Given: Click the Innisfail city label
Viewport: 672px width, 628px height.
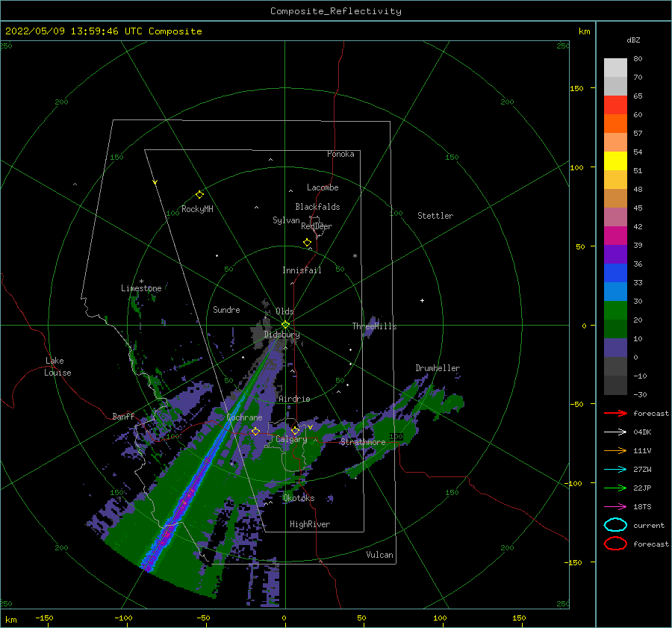Looking at the screenshot, I should point(302,270).
